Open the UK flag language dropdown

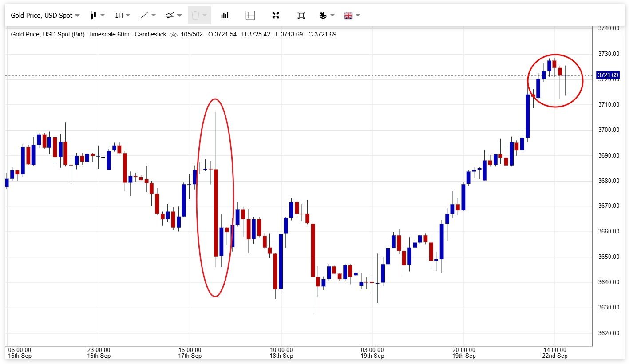point(352,16)
